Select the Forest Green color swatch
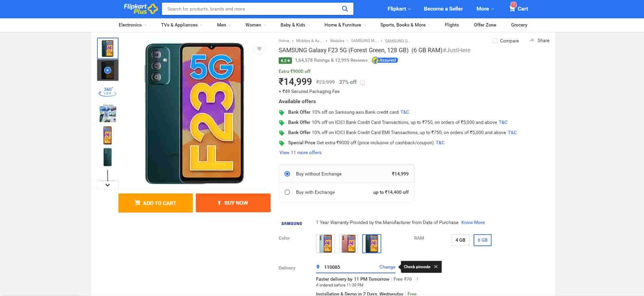 371,243
